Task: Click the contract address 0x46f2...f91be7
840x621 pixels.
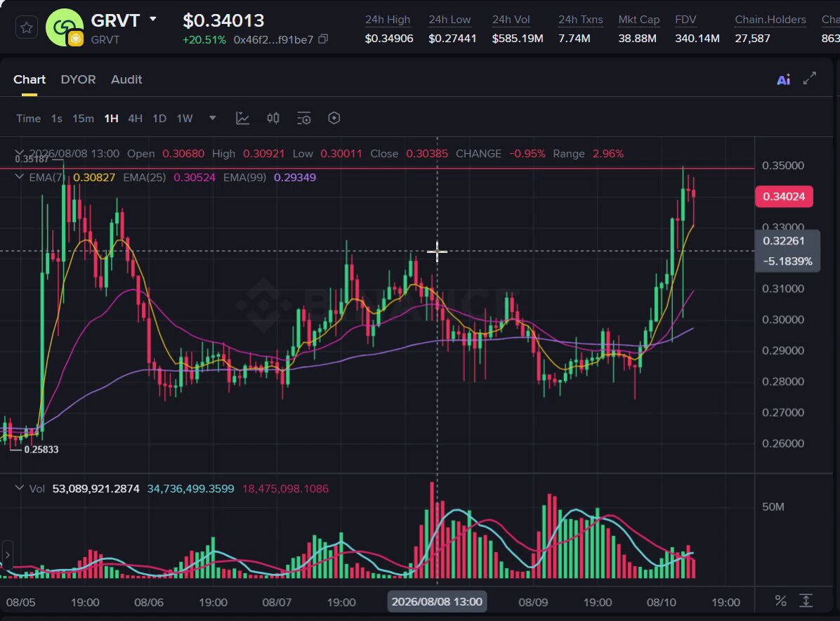Action: pyautogui.click(x=273, y=39)
